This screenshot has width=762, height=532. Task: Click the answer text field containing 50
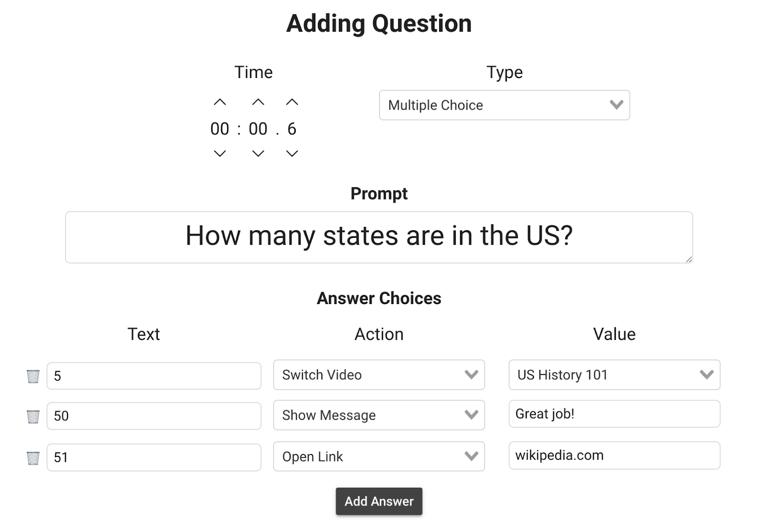154,416
